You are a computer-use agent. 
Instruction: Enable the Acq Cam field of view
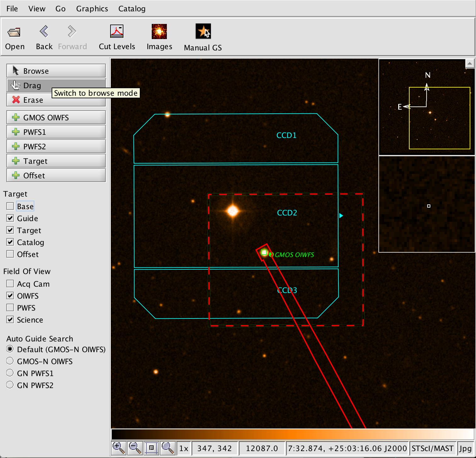[10, 284]
